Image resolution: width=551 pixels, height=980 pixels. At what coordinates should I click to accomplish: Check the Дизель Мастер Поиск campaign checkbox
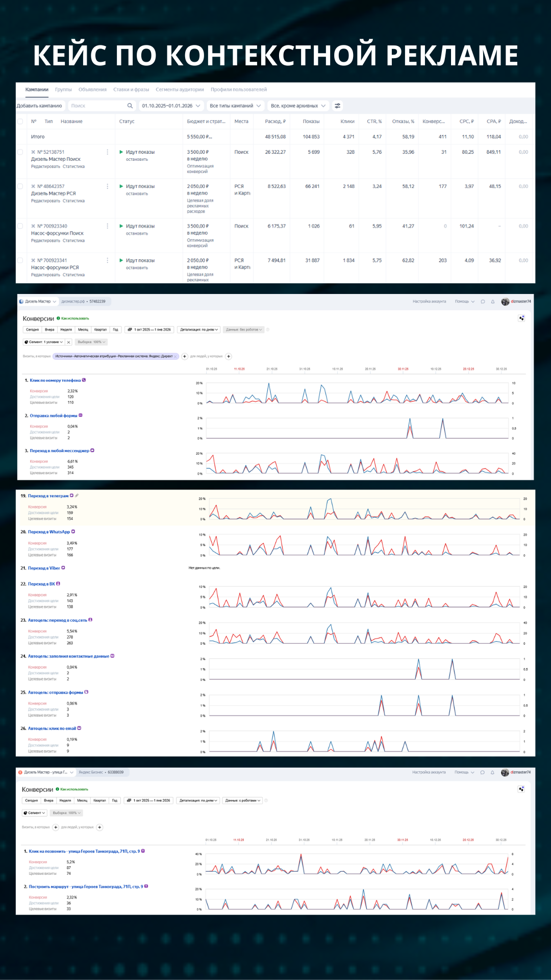pyautogui.click(x=20, y=152)
